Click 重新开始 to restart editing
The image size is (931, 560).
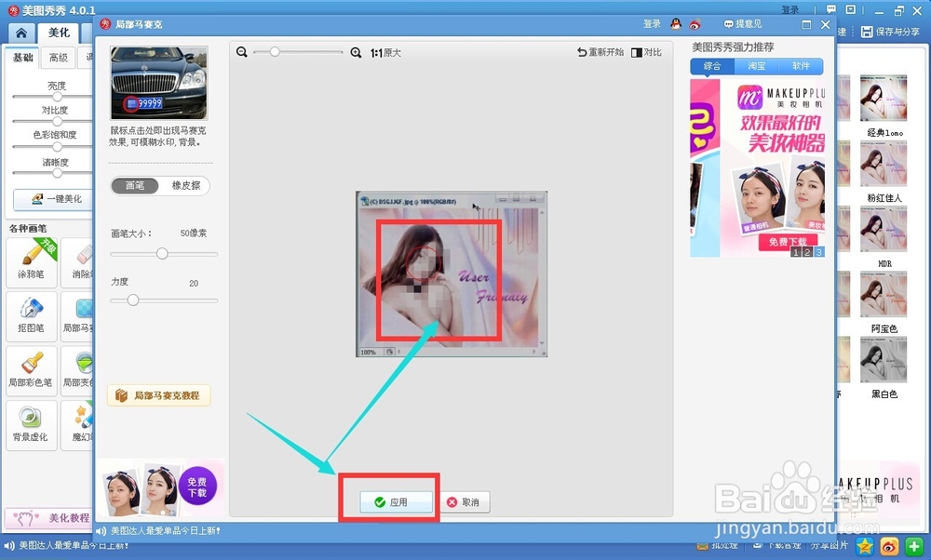click(x=600, y=52)
